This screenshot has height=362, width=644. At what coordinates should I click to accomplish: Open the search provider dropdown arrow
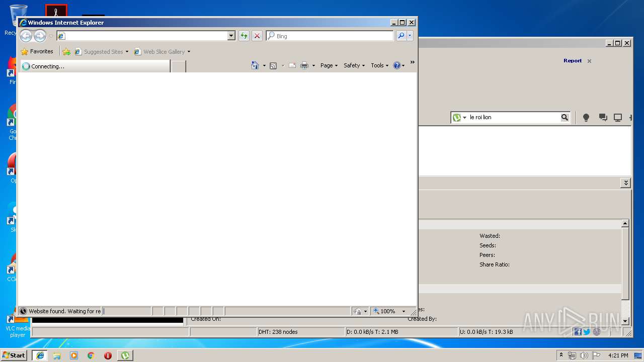(410, 36)
